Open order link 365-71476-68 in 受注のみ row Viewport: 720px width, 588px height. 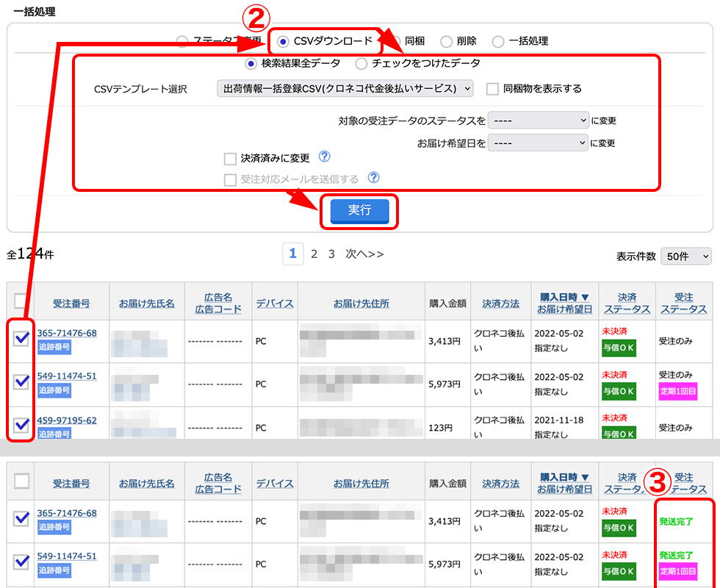[67, 333]
